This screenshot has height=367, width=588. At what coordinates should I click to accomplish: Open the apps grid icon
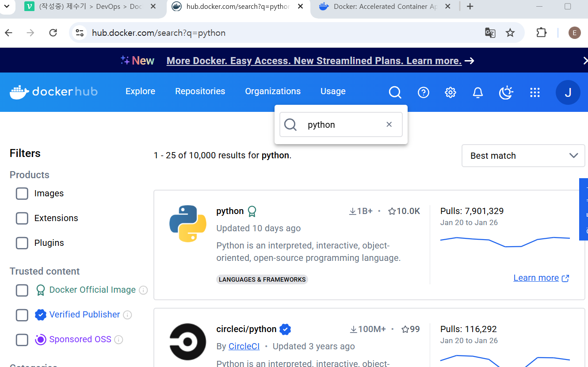pyautogui.click(x=535, y=92)
